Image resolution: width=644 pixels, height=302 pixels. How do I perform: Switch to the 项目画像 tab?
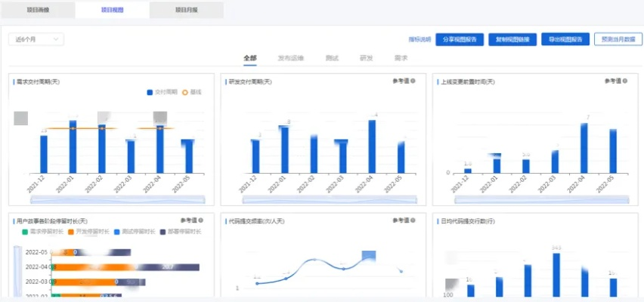click(38, 10)
